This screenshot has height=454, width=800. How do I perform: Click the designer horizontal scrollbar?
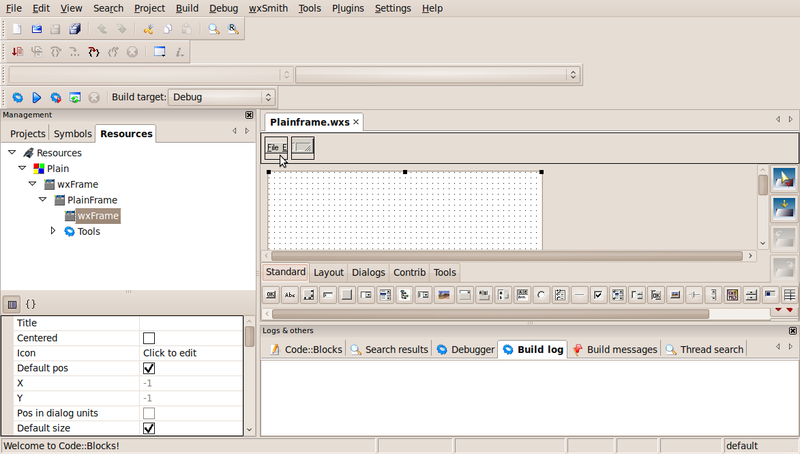(507, 256)
